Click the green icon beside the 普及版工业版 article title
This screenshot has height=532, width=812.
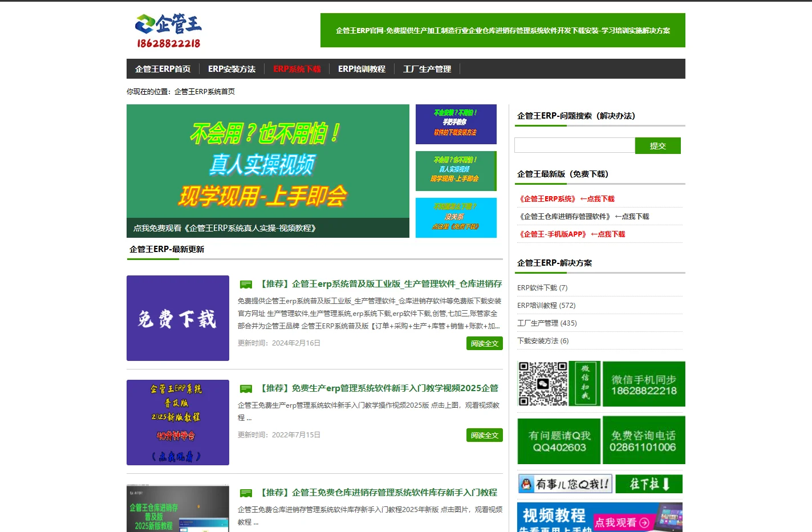(x=246, y=285)
